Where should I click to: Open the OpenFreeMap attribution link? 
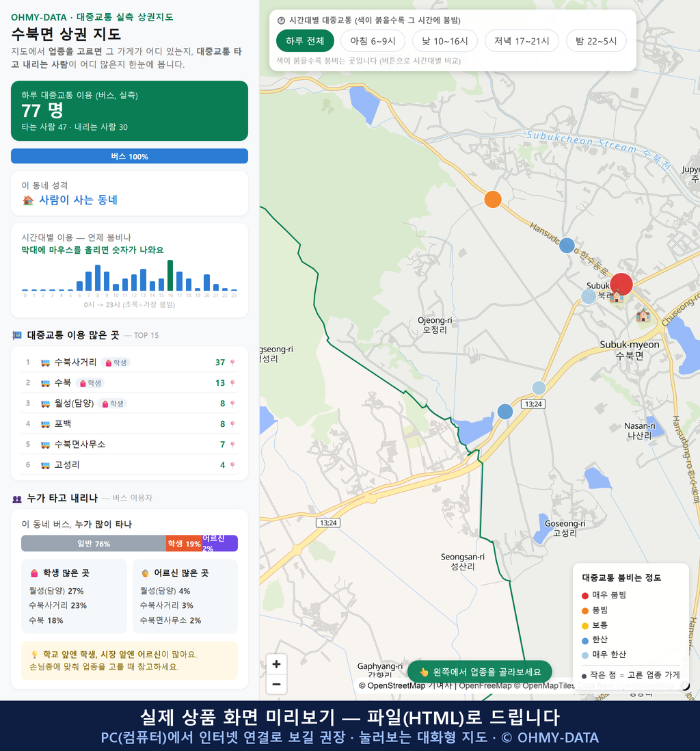click(x=485, y=686)
